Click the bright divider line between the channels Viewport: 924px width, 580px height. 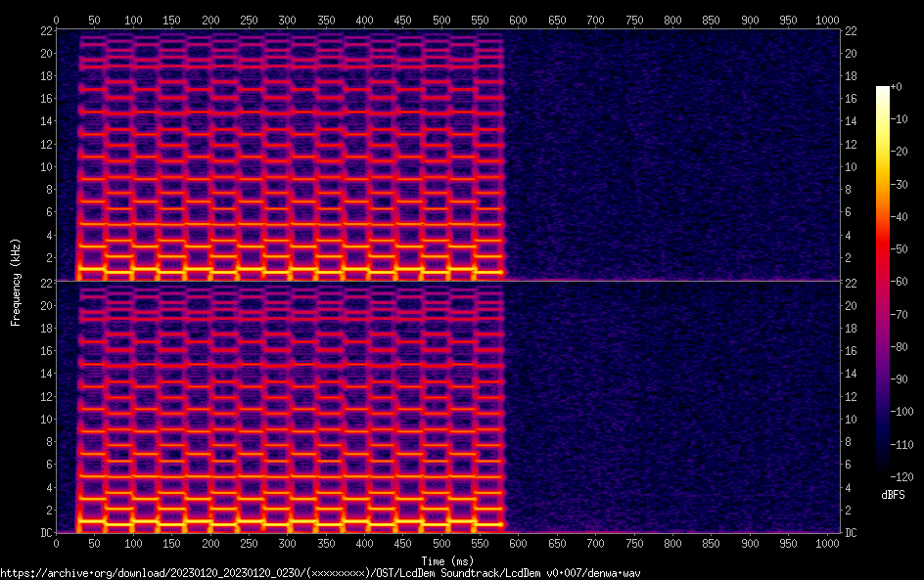click(446, 281)
